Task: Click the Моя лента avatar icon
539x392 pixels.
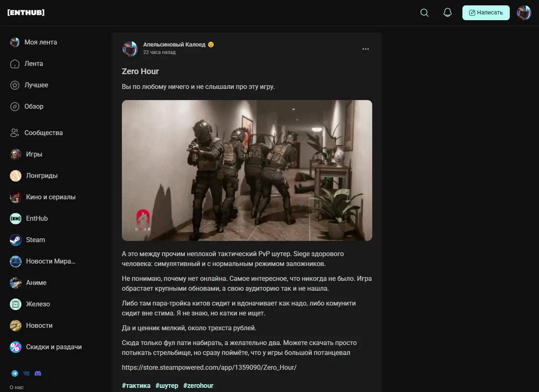Action: click(x=15, y=42)
